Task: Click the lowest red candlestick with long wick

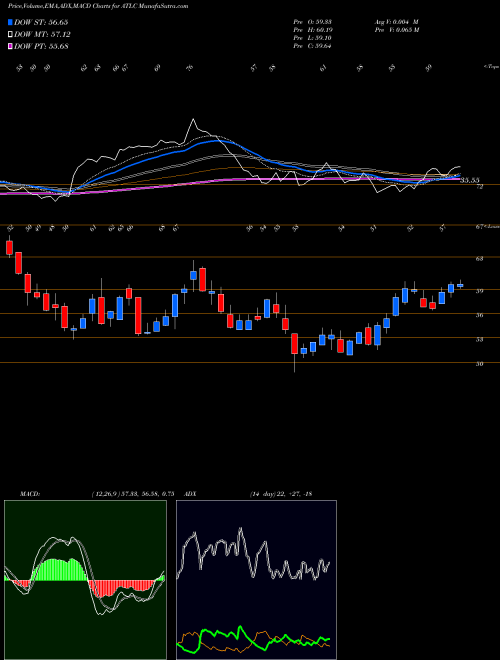Action: [295, 343]
